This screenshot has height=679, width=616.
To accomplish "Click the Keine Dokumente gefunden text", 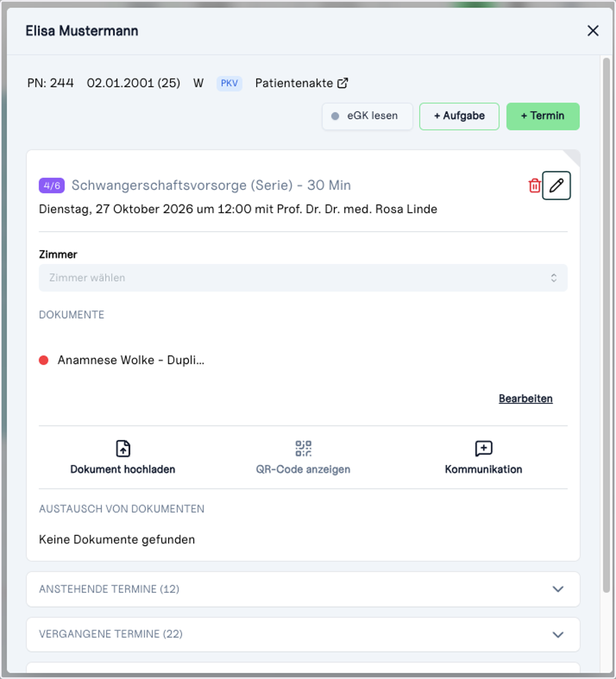I will tap(117, 539).
